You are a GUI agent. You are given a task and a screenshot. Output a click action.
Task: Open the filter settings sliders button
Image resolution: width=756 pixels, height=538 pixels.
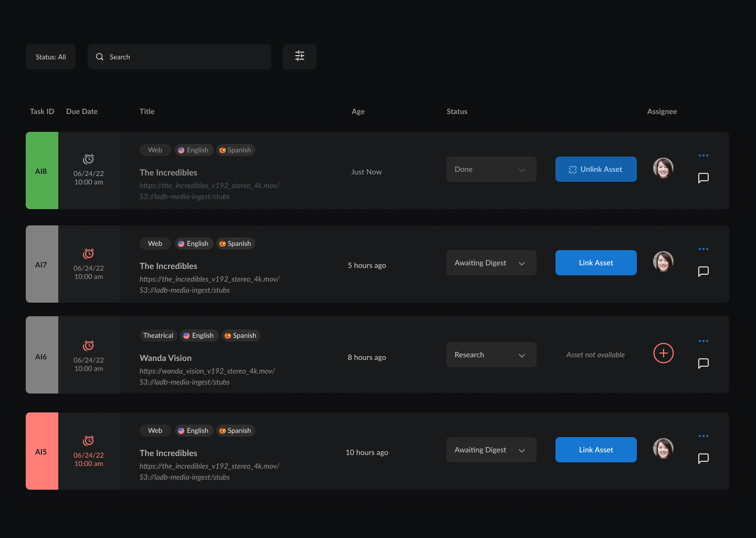click(x=299, y=56)
